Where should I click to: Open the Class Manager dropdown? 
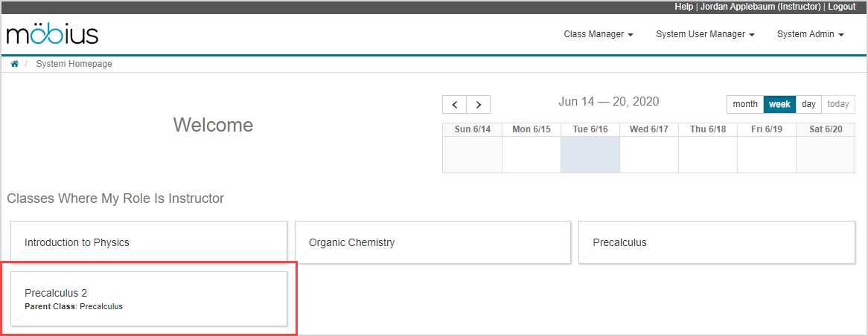598,34
